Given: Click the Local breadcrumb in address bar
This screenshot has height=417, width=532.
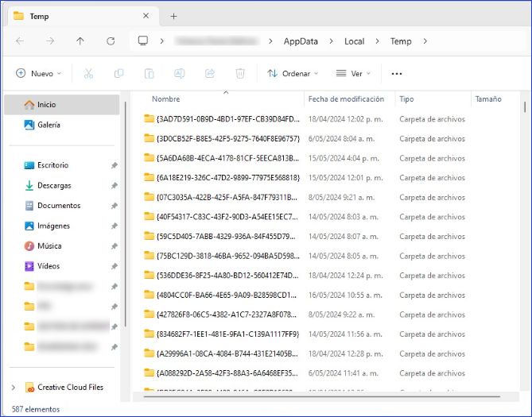Looking at the screenshot, I should click(x=354, y=41).
